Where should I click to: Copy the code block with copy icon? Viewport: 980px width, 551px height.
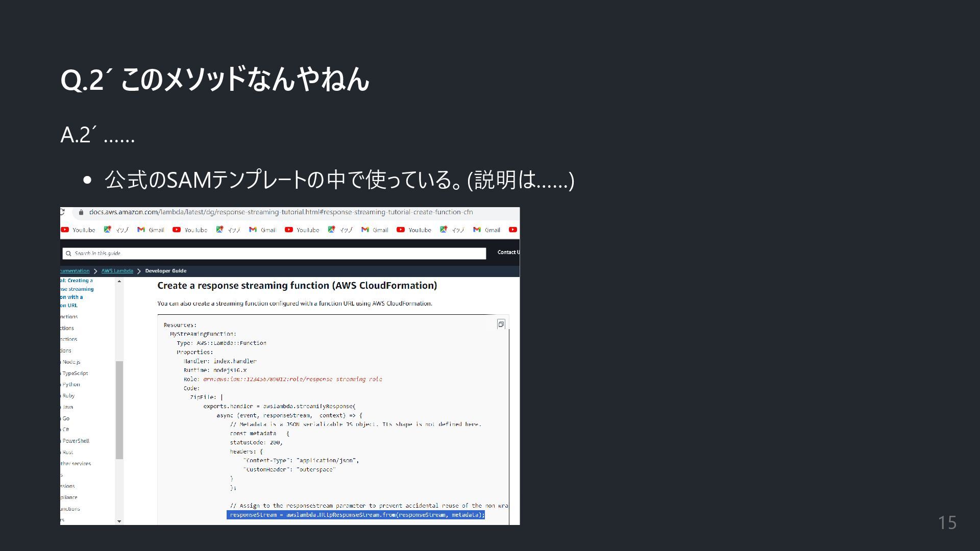tap(501, 324)
